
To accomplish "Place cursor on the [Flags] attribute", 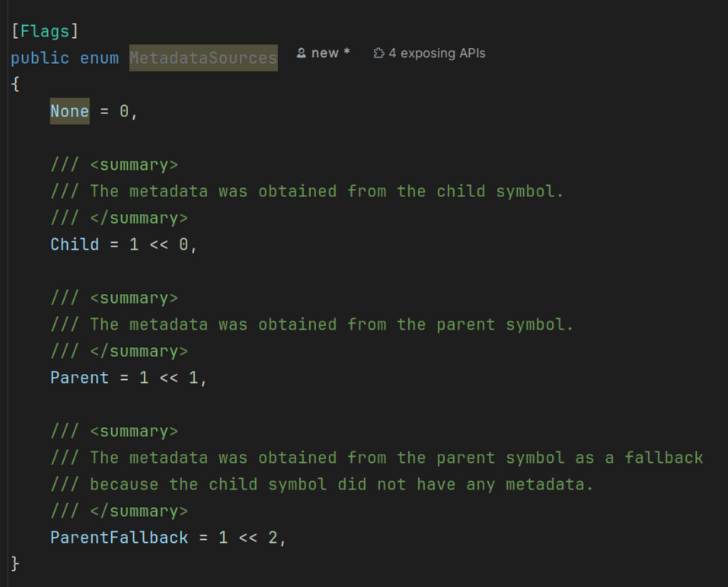I will click(x=45, y=31).
